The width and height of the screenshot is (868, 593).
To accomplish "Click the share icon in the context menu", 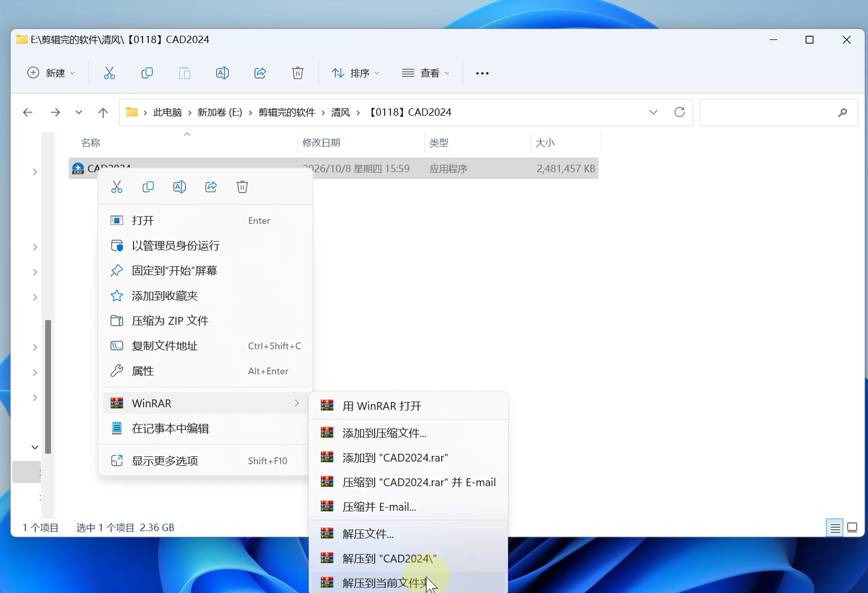I will 211,187.
